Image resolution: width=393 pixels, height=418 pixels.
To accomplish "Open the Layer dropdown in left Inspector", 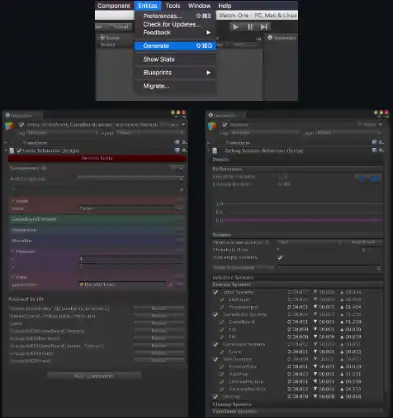I will tap(151, 133).
